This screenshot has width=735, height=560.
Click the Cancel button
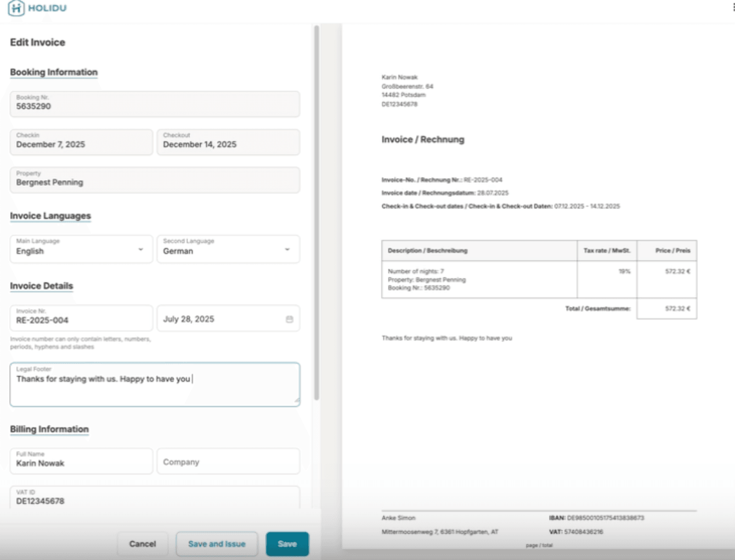click(142, 544)
